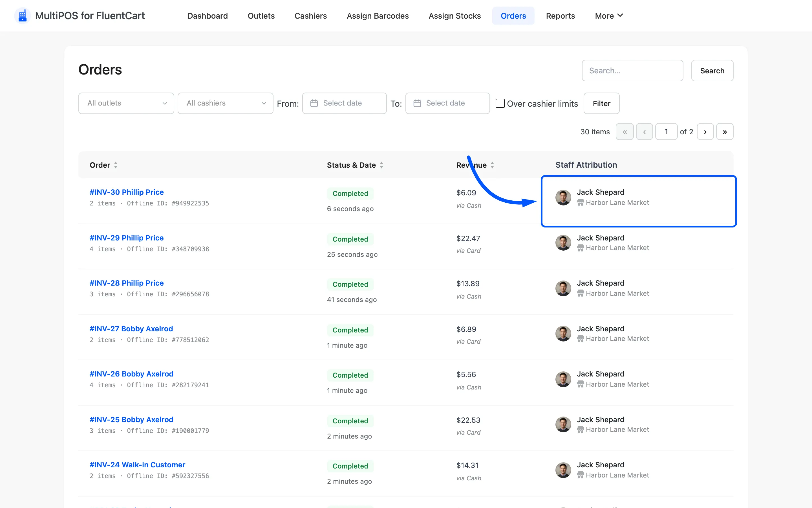Jump to last page double arrow
Screen dimensions: 812x508
[725, 132]
